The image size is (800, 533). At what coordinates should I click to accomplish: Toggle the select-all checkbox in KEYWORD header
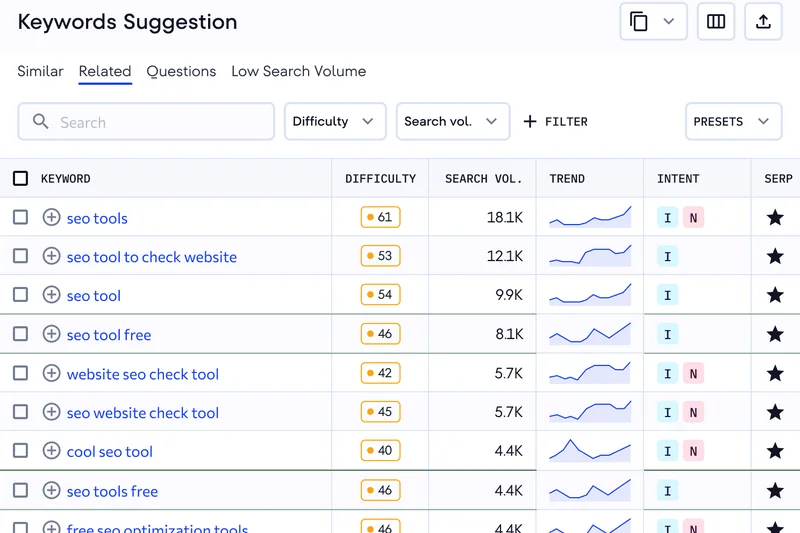pos(20,179)
